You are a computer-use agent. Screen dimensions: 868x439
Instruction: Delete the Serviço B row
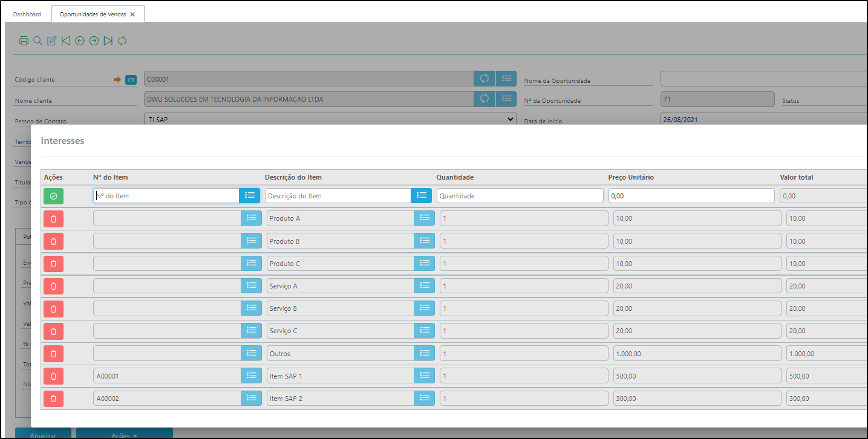(53, 308)
